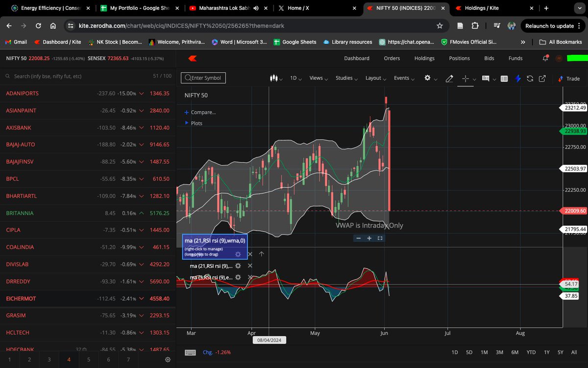The height and width of the screenshot is (368, 588).
Task: Open browser extensions puzzle icon
Action: (x=475, y=26)
